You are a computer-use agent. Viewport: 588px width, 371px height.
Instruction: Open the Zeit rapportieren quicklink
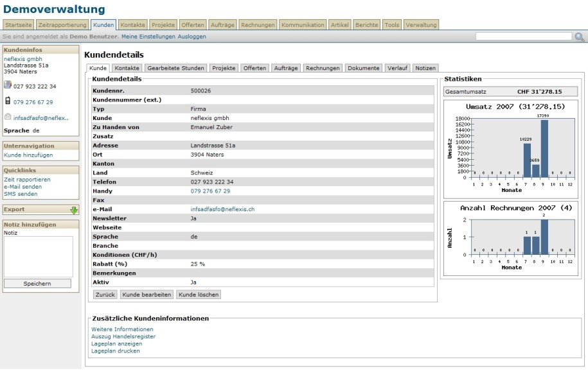click(27, 180)
